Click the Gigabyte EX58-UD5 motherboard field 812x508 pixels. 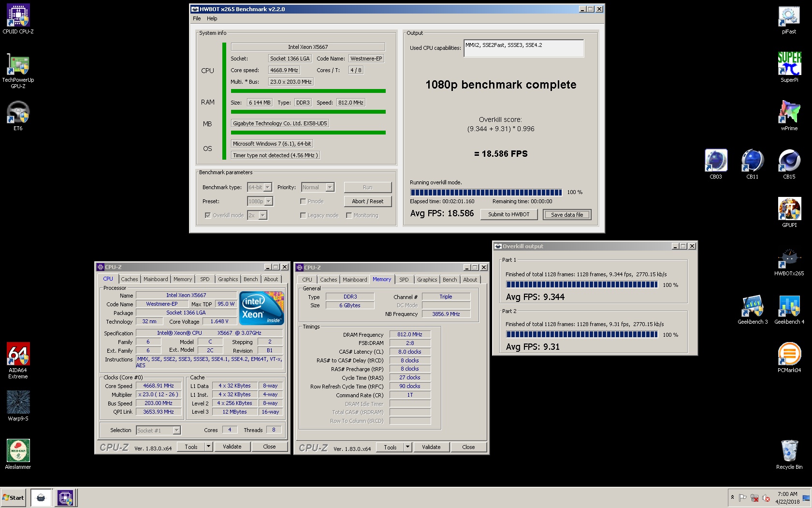coord(280,123)
